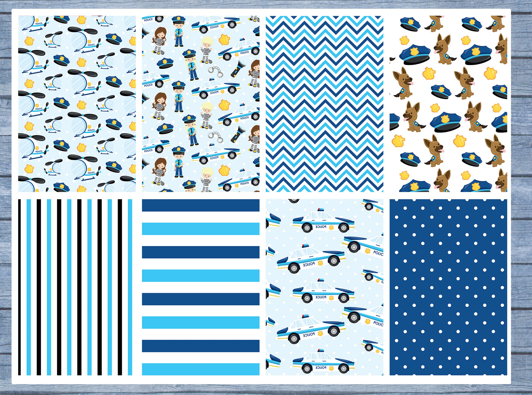Viewport: 532px width, 395px height.
Task: Choose the police dogs and hats pattern
Action: pos(448,104)
